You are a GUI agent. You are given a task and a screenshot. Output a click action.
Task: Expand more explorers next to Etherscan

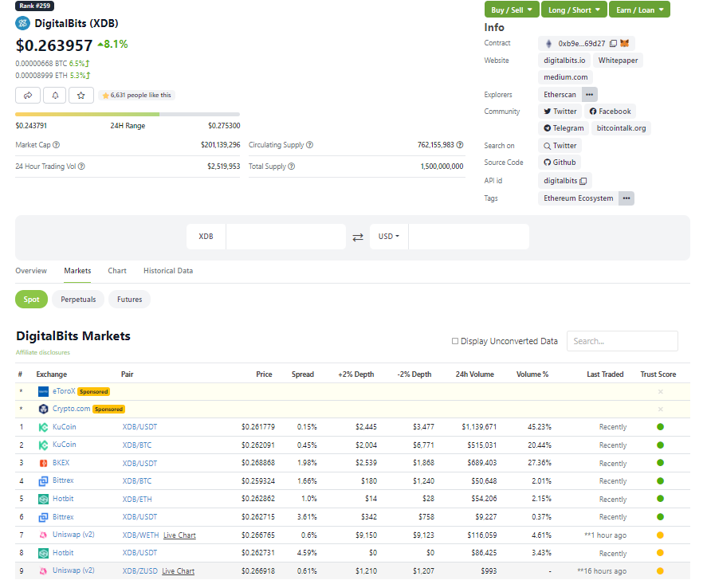click(589, 95)
